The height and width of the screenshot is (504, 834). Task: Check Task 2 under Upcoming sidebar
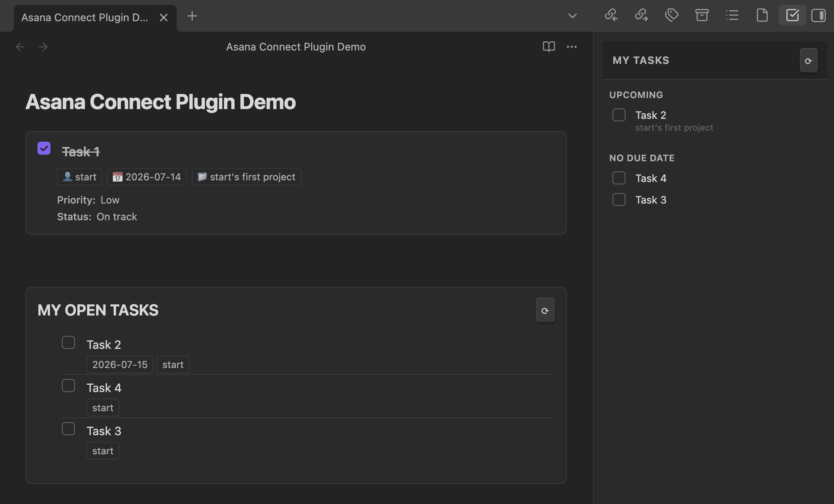click(x=619, y=115)
